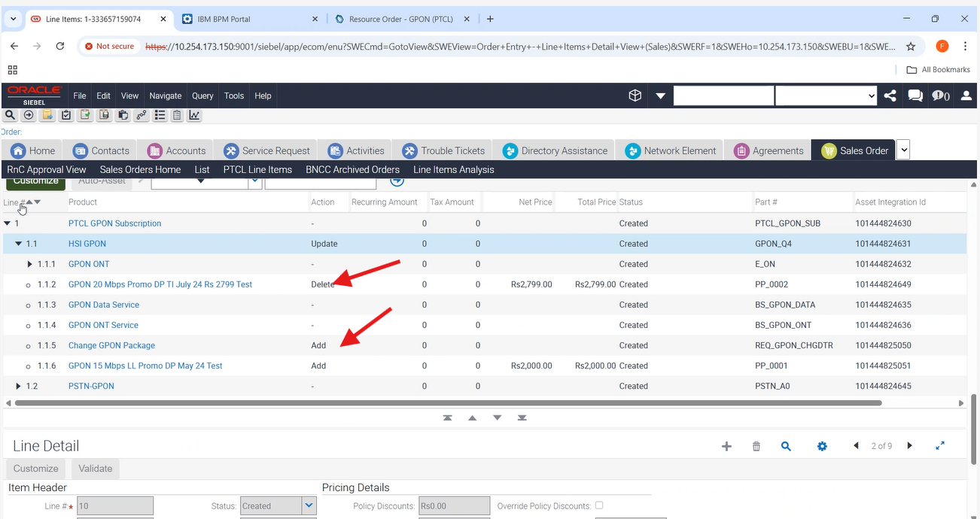Expand the PSTN-GPON row 1.2
Viewport: 980px width, 519px height.
tap(20, 386)
